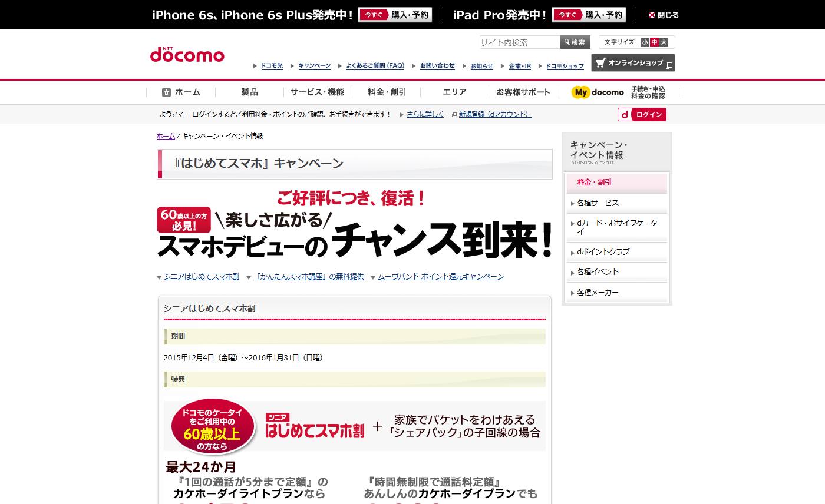825x504 pixels.
Task: Set text size to 大
Action: tap(664, 42)
